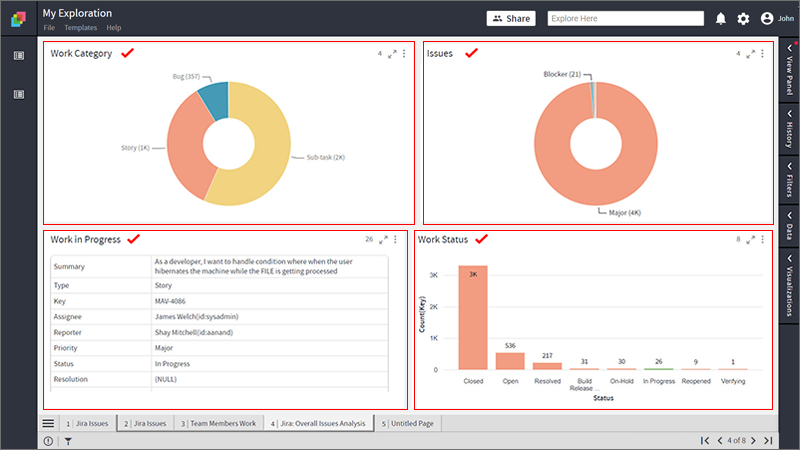Screen dimensions: 800x450
Task: Click the info icon in status bar
Action: (x=48, y=441)
